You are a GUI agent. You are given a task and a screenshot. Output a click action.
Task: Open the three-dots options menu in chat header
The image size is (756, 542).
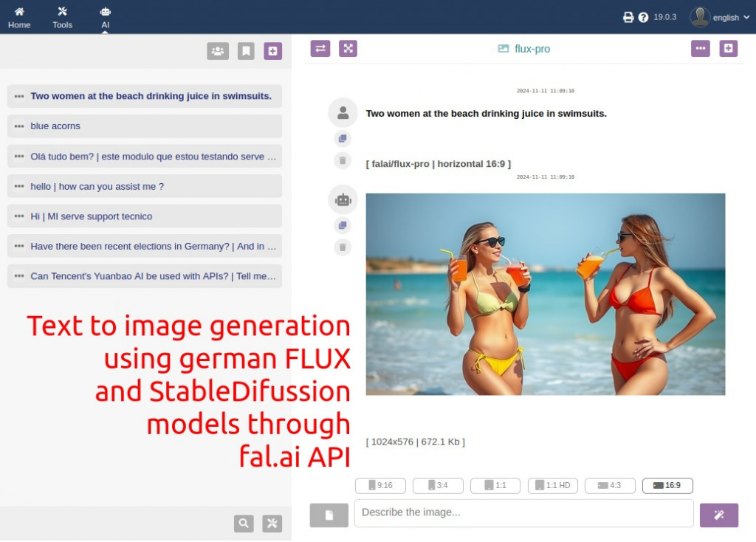700,49
